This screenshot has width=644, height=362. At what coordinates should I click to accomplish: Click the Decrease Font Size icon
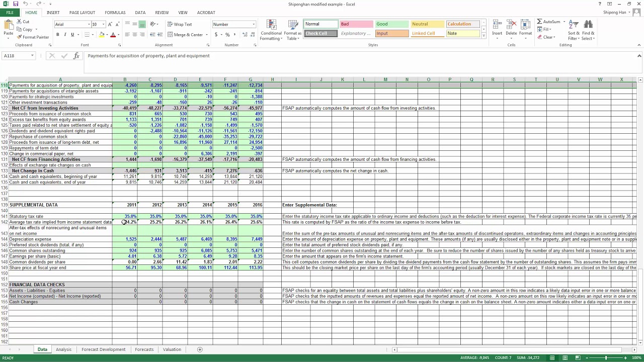coord(117,24)
